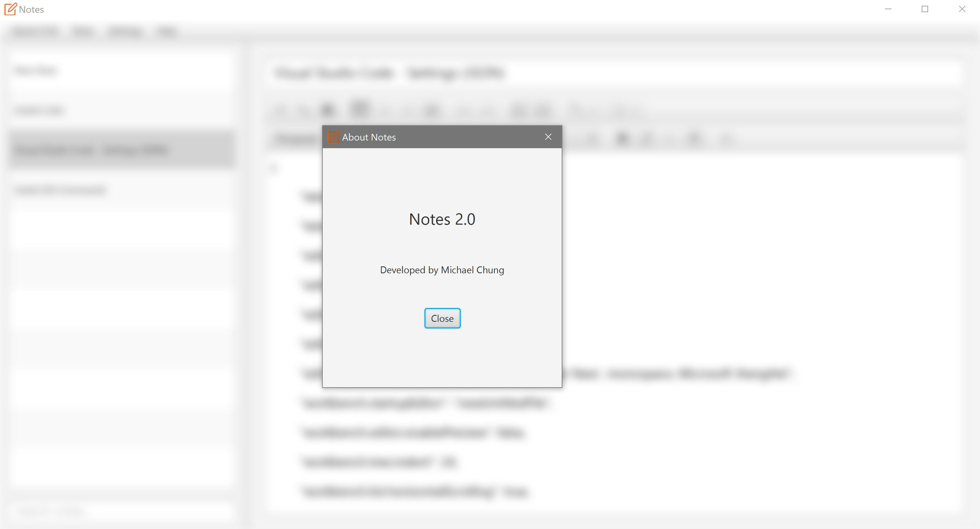Close the Notes main window
The image size is (980, 529).
tap(962, 9)
